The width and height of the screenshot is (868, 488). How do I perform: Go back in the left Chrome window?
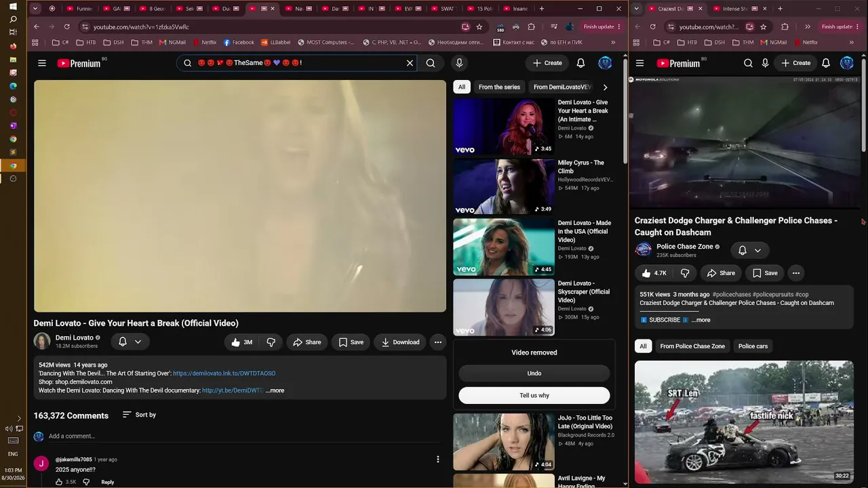click(x=36, y=26)
